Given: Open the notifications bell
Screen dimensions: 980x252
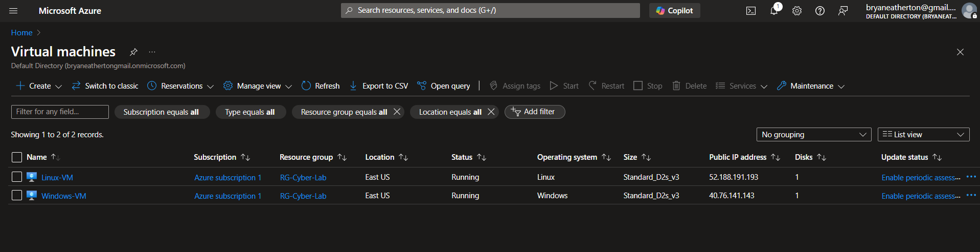Looking at the screenshot, I should (x=774, y=11).
